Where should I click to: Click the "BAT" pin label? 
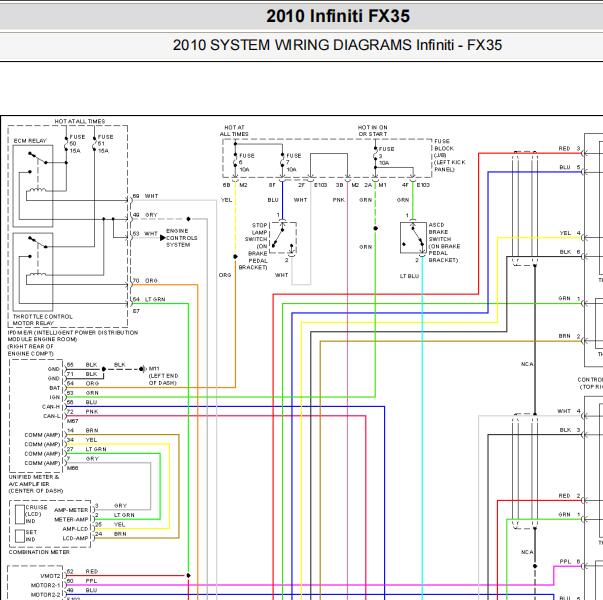pos(55,388)
